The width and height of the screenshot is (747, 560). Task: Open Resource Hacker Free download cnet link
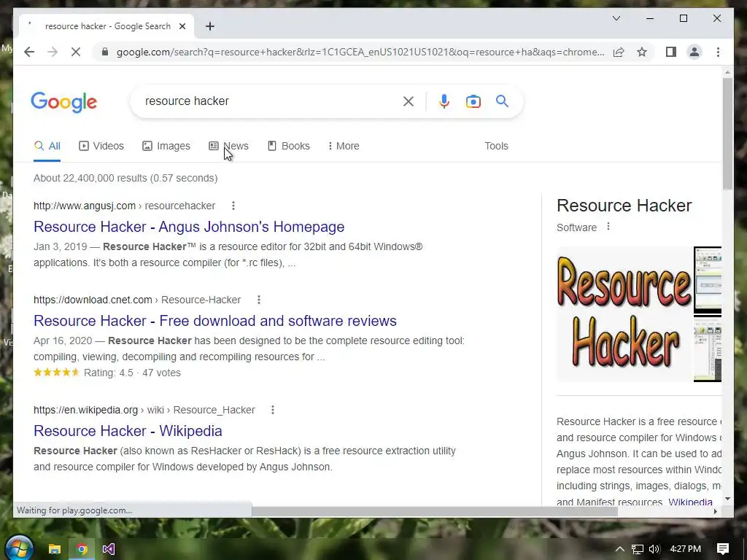point(215,321)
